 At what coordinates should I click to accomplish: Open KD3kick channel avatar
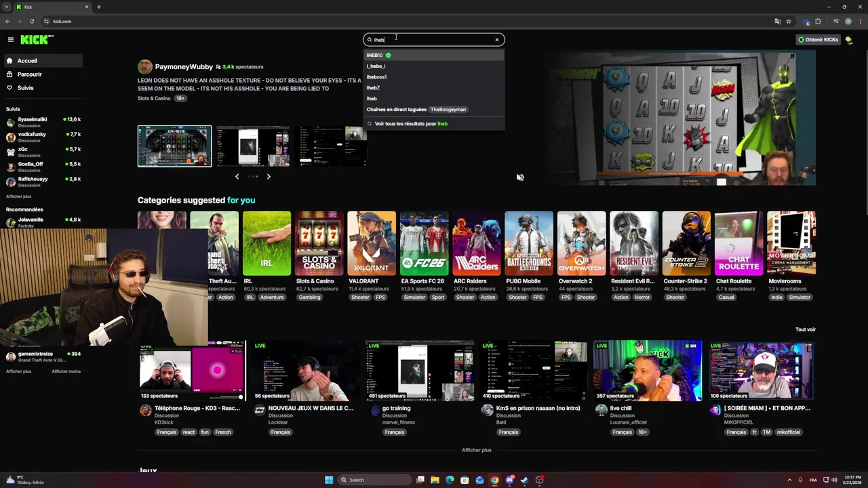tap(145, 410)
